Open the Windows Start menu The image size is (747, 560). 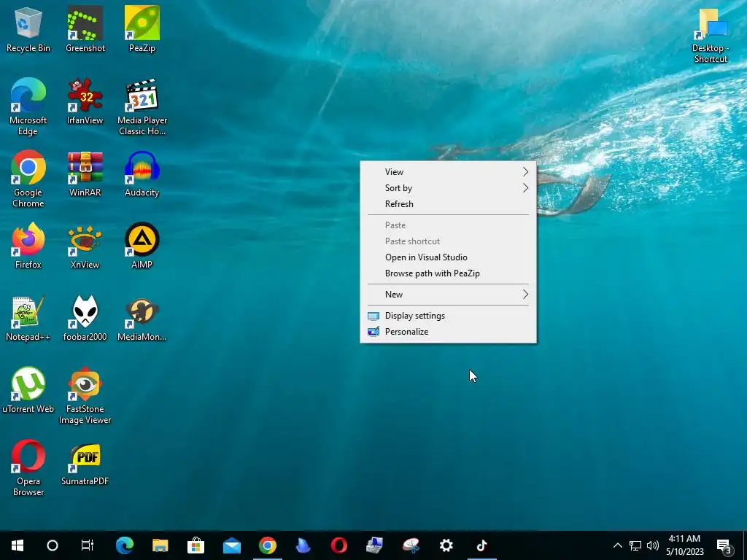point(18,545)
